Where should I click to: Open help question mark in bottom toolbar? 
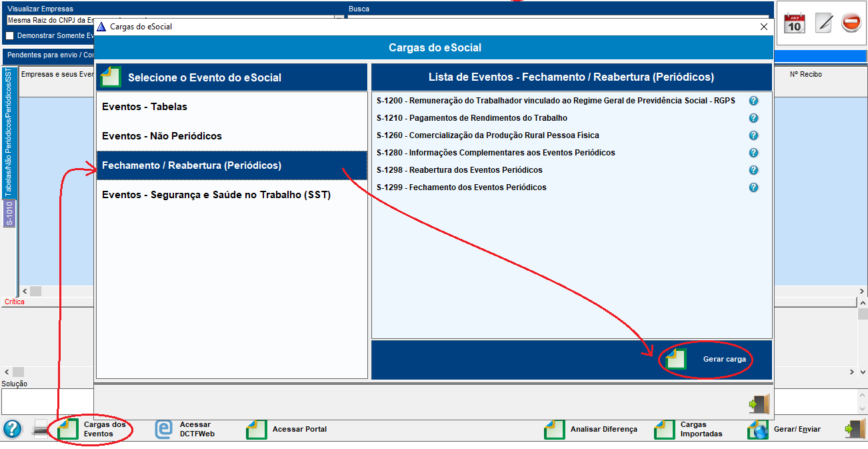[13, 429]
